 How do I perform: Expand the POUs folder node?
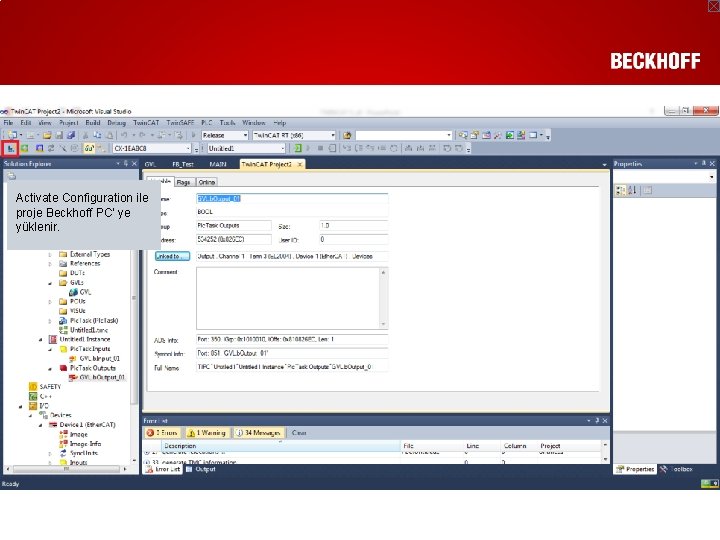click(x=50, y=302)
